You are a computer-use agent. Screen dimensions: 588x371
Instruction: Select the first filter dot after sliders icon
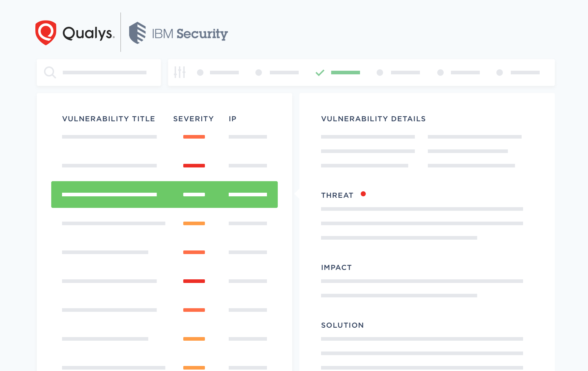pos(200,73)
